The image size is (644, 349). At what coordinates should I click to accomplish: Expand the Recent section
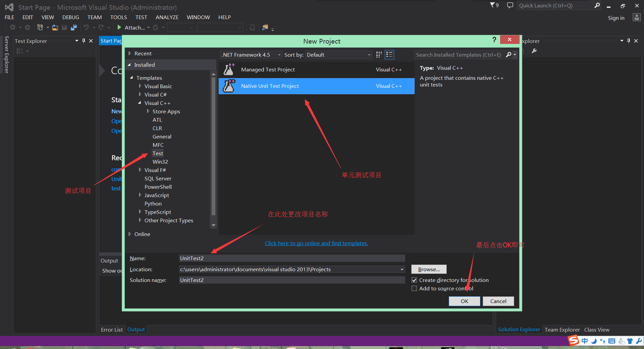click(x=130, y=53)
